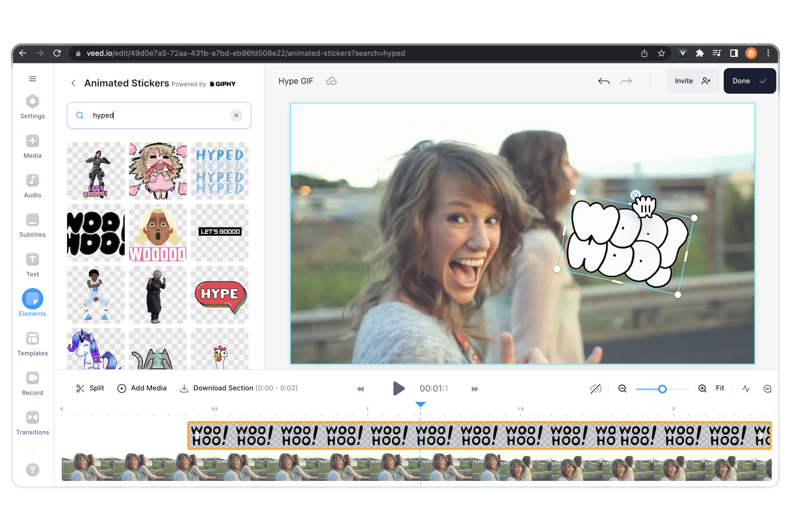The image size is (791, 532).
Task: Drag the playhead timeline marker
Action: 420,404
